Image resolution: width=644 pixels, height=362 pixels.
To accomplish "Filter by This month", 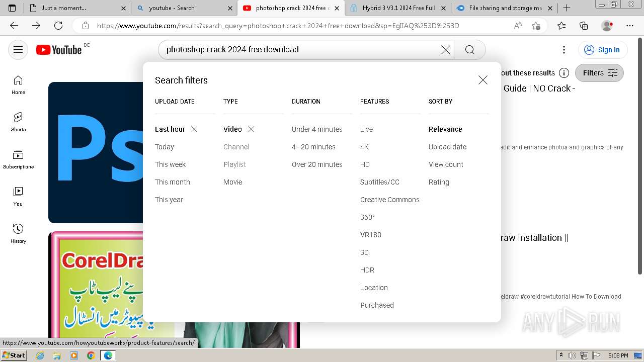I will pos(173,182).
